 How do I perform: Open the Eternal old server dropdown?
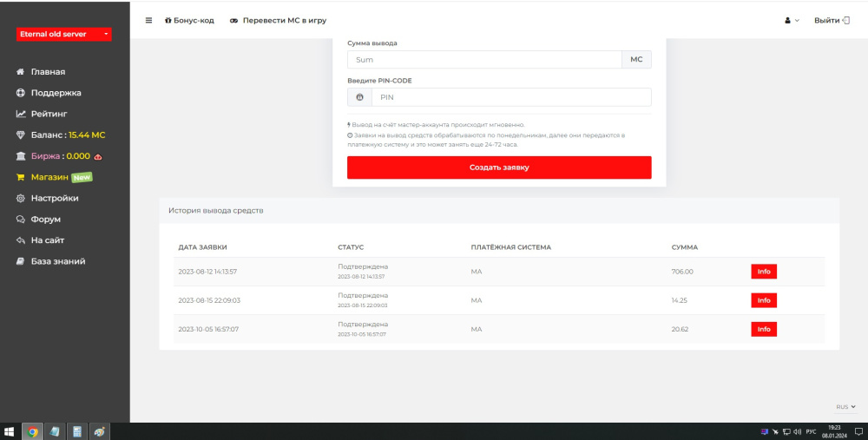[64, 34]
